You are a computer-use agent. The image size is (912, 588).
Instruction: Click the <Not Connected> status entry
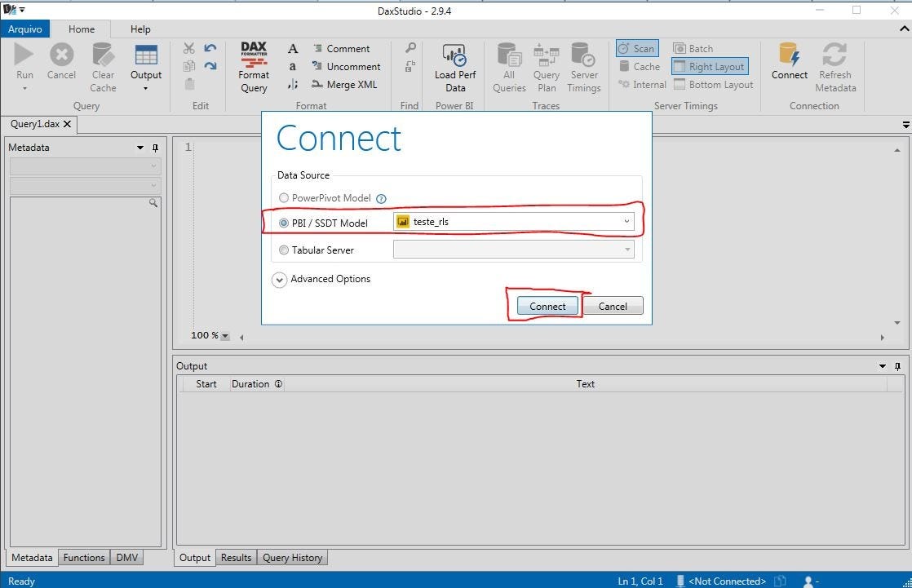(727, 581)
